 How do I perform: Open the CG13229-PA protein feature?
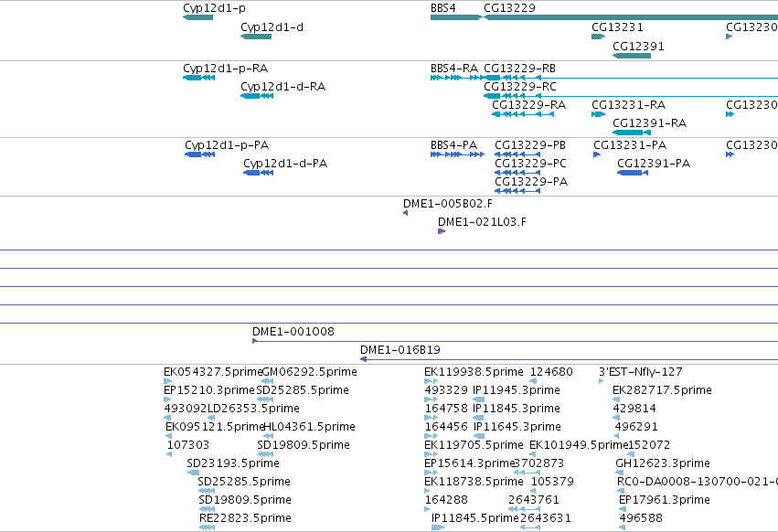(x=517, y=191)
